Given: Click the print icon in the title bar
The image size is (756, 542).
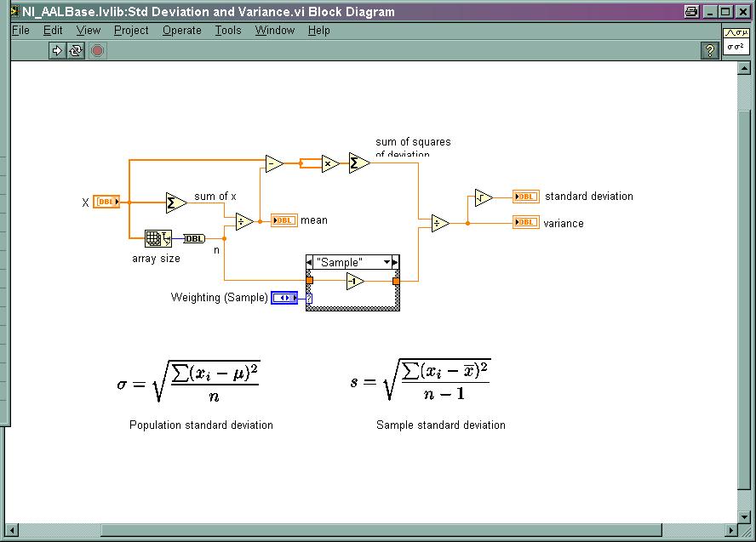Looking at the screenshot, I should [691, 12].
